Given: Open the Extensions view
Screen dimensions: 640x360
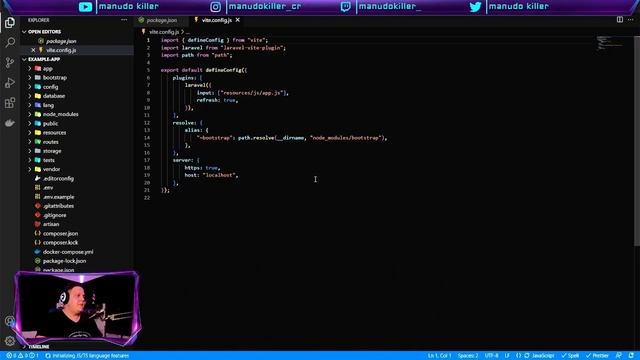Looking at the screenshot, I should click(10, 103).
